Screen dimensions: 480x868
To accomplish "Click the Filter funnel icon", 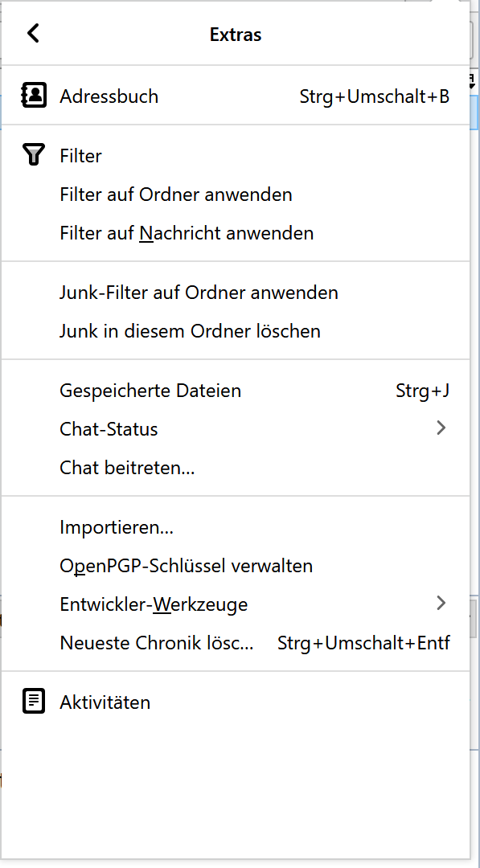I will coord(33,155).
